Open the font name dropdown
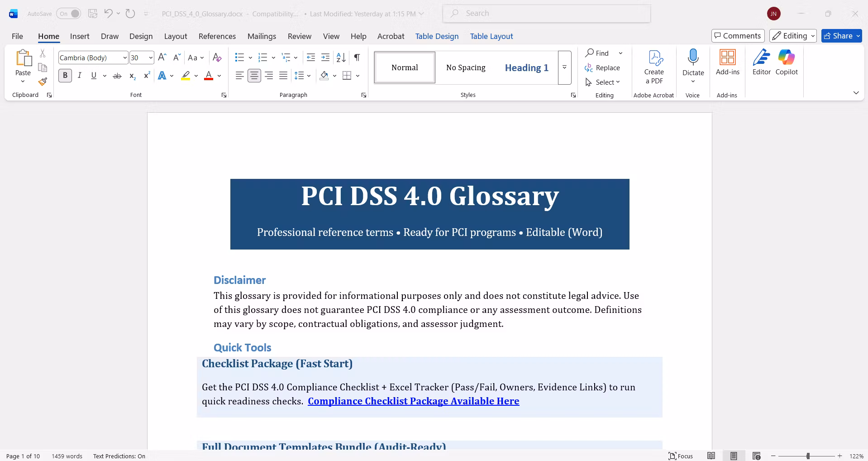868x461 pixels. (125, 58)
